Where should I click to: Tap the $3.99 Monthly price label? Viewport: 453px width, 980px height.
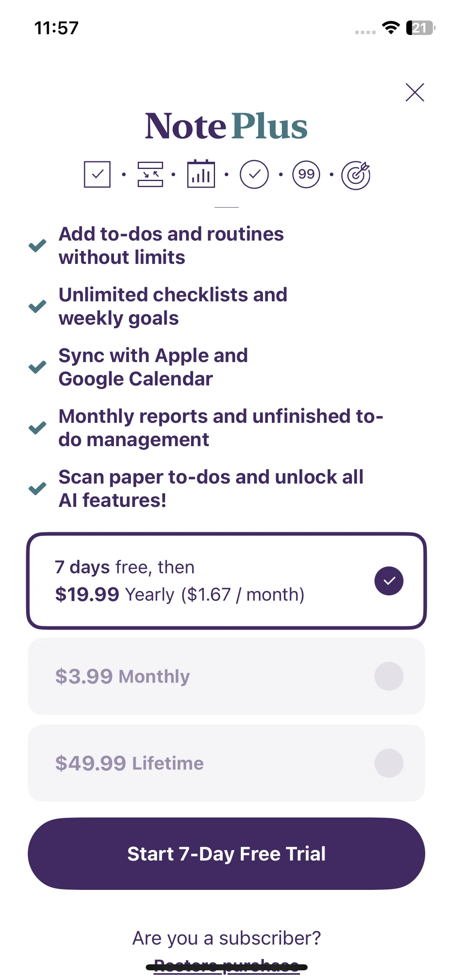point(122,676)
